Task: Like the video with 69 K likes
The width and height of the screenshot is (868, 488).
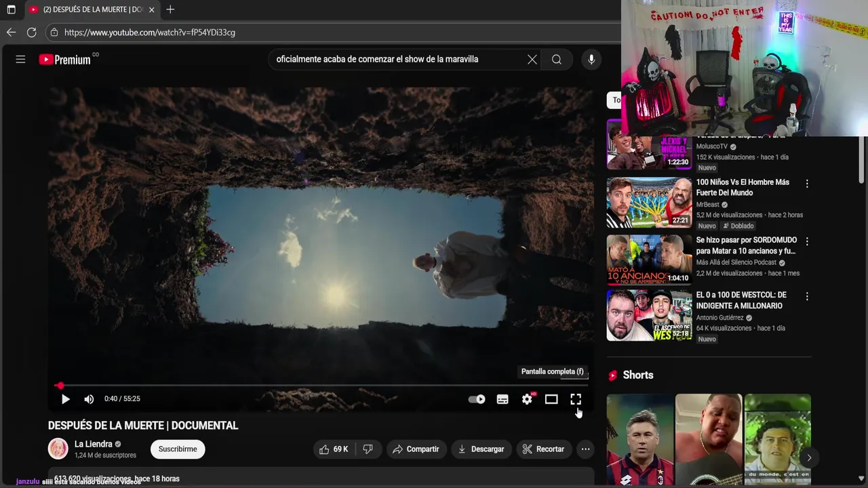Action: tap(334, 449)
